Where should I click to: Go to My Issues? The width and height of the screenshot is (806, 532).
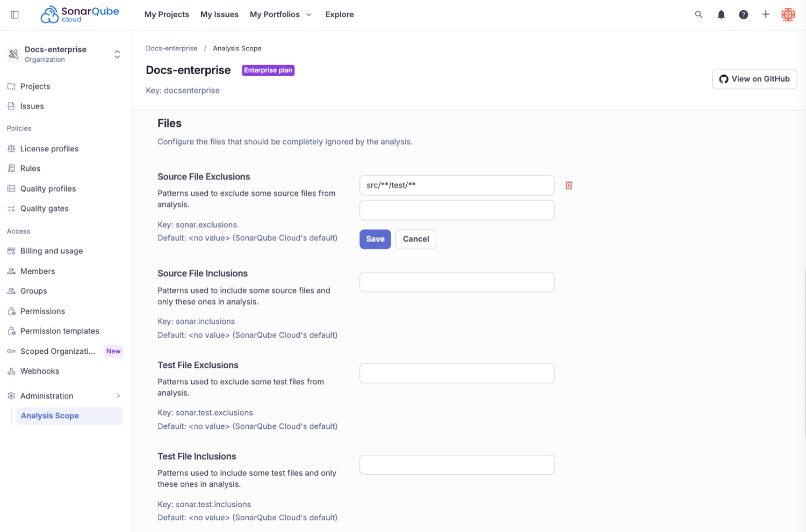coord(219,14)
